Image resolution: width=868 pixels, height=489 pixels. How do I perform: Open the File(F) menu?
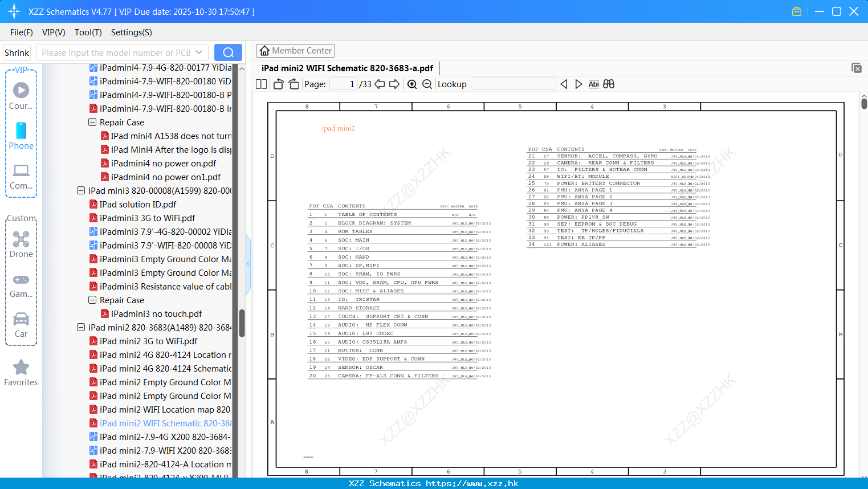click(x=22, y=32)
